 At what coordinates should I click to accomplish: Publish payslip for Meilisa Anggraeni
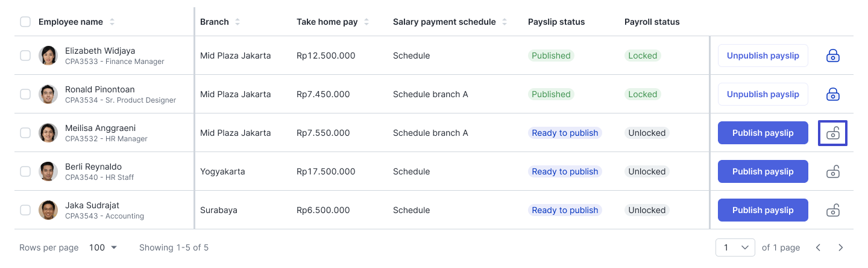[x=763, y=133]
